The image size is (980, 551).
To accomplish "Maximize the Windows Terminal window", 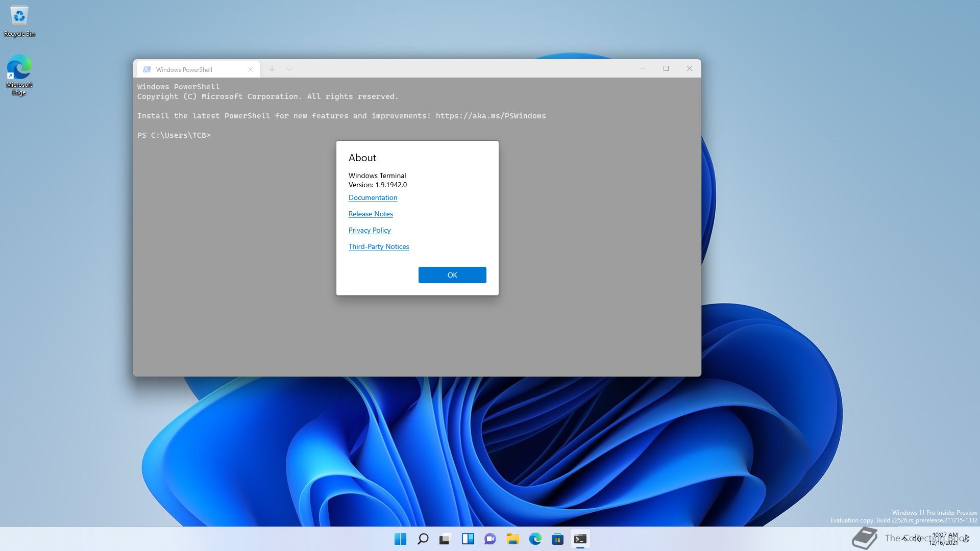I will [x=666, y=68].
